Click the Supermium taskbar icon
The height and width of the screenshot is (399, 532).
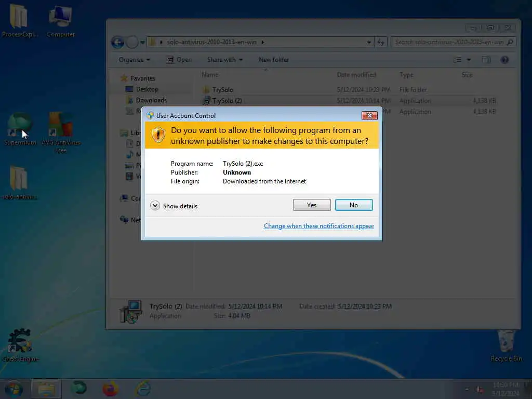(78, 389)
